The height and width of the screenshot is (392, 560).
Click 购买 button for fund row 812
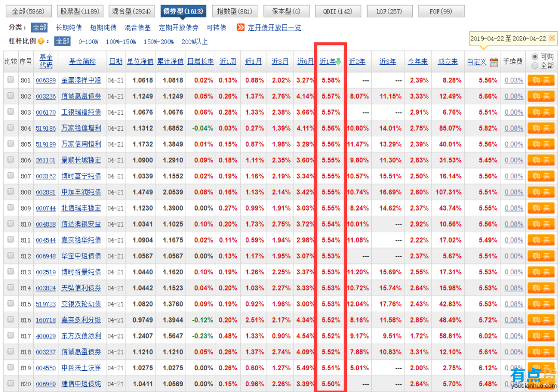541,256
